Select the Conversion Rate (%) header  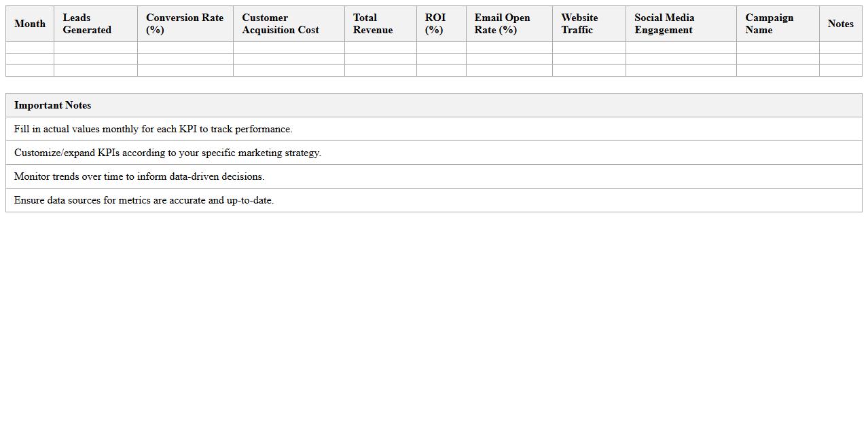183,24
